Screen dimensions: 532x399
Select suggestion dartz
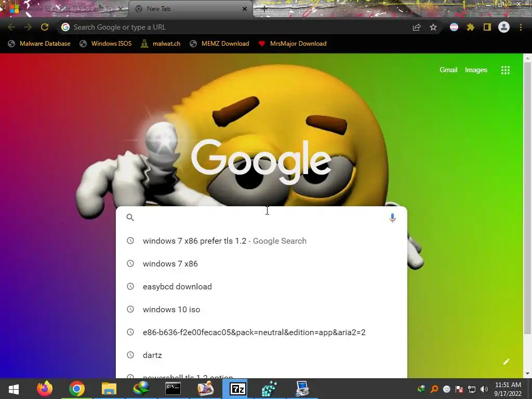[261, 355]
